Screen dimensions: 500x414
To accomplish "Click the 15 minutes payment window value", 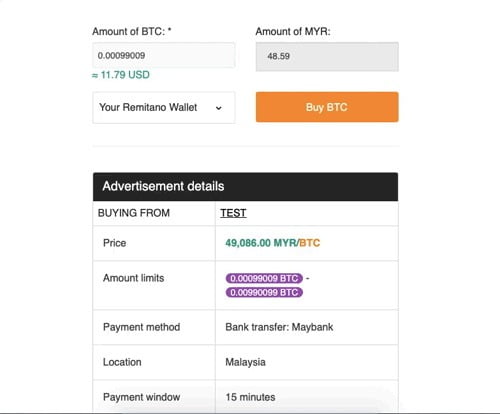I will [x=250, y=397].
